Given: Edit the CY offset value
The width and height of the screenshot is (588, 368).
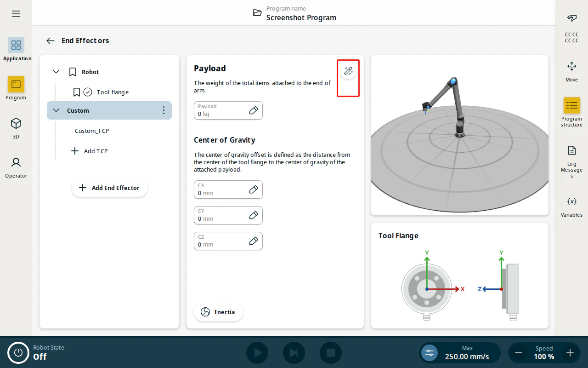Looking at the screenshot, I should [254, 215].
